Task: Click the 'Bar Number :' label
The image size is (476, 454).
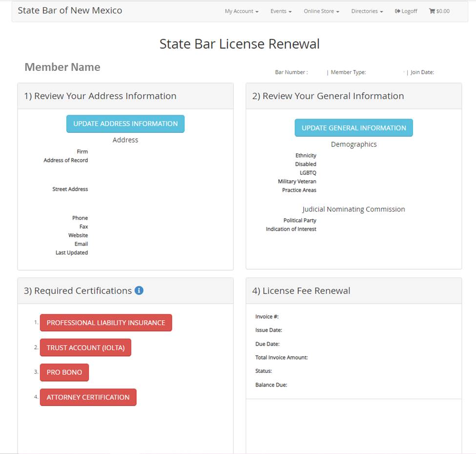Action: [x=291, y=72]
